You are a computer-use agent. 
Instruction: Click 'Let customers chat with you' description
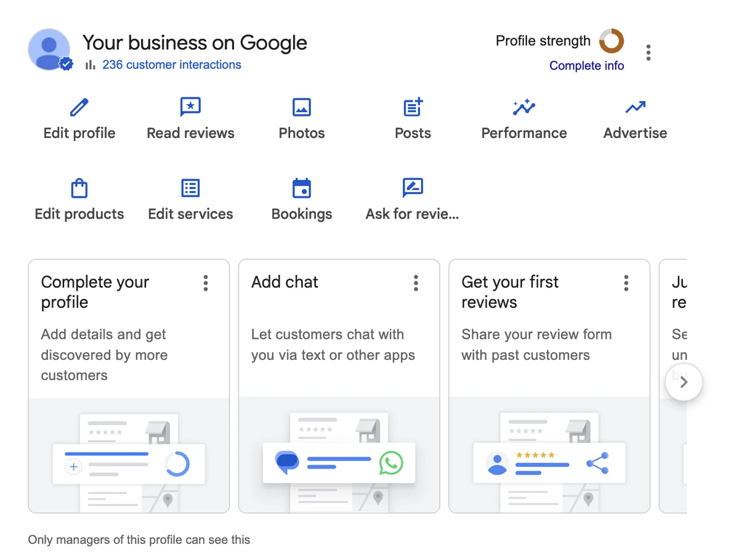[333, 345]
